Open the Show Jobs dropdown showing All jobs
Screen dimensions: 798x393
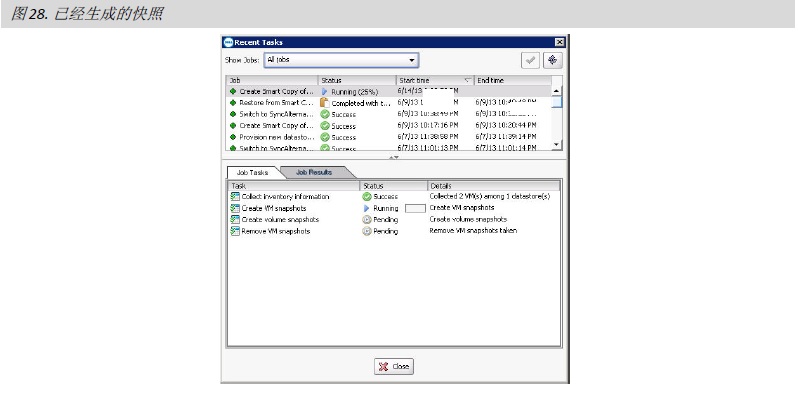(341, 60)
